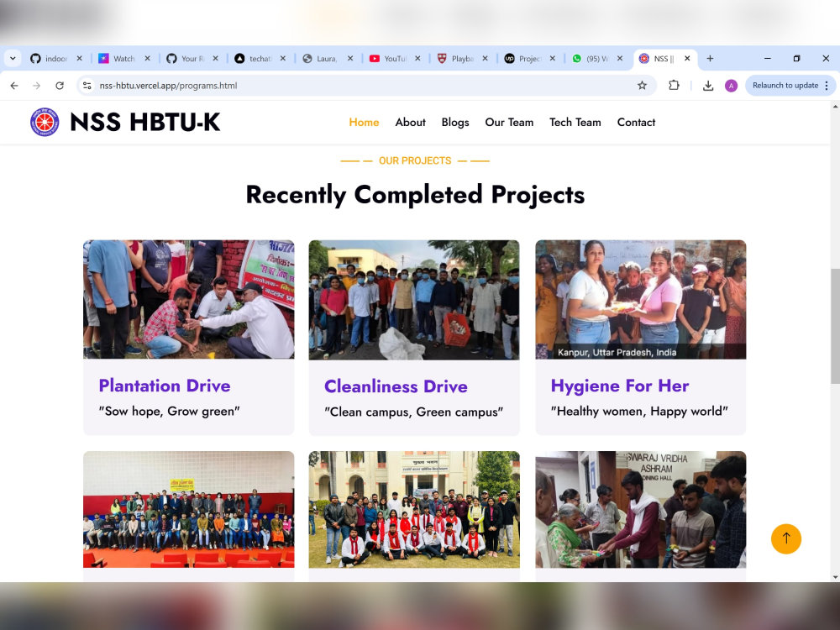Close the active NSS tab
Screen dimensions: 840x630
pyautogui.click(x=687, y=59)
